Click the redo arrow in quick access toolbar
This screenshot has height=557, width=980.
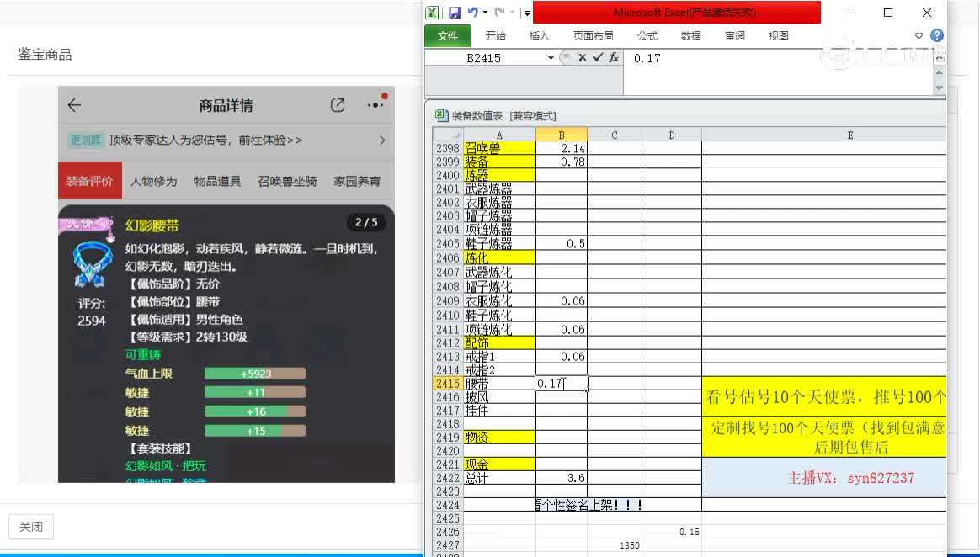tap(499, 13)
